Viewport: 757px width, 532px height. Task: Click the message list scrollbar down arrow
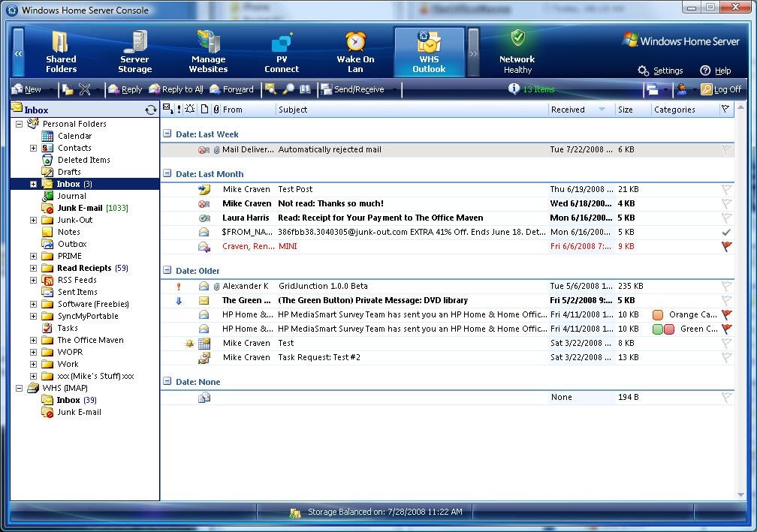[740, 495]
